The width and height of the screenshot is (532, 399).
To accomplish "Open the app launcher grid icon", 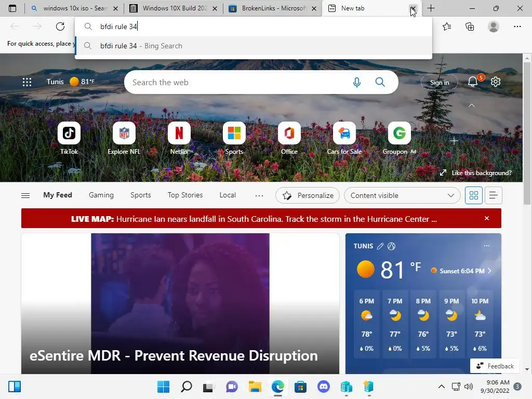I will coord(27,82).
